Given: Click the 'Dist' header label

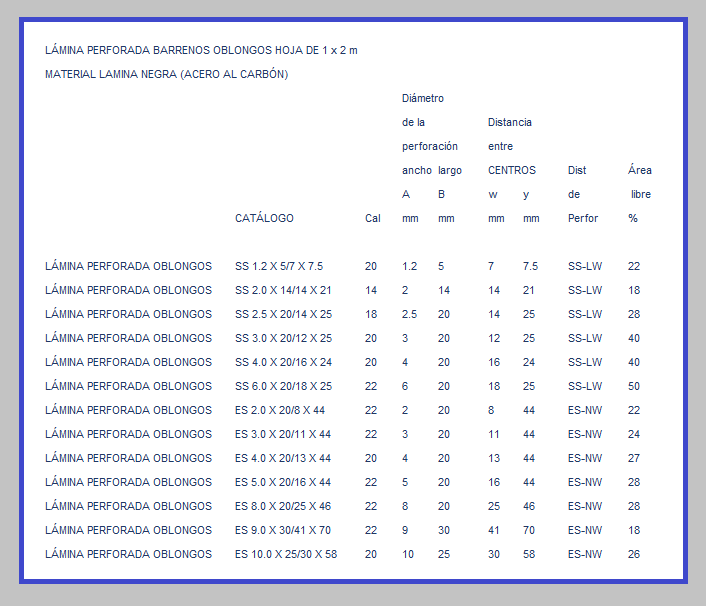Looking at the screenshot, I should [x=577, y=170].
